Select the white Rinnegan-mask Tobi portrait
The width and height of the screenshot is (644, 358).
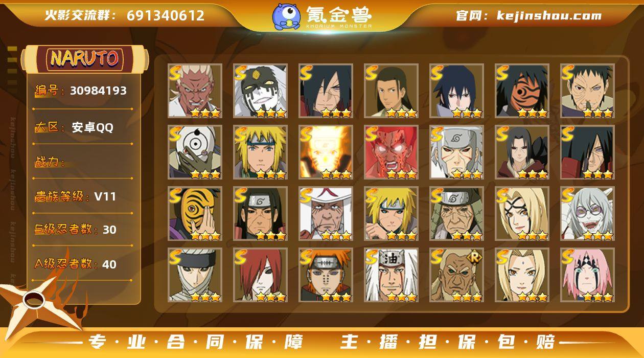pyautogui.click(x=195, y=152)
